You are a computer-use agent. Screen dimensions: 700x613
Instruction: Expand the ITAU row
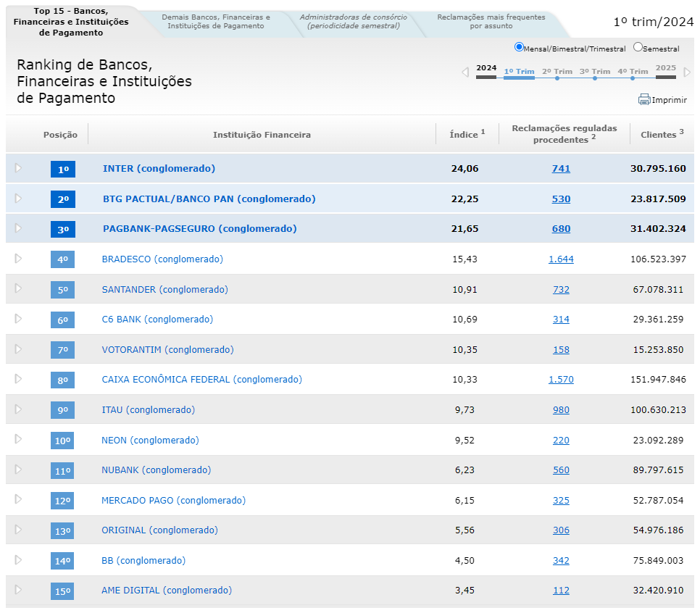click(x=18, y=409)
